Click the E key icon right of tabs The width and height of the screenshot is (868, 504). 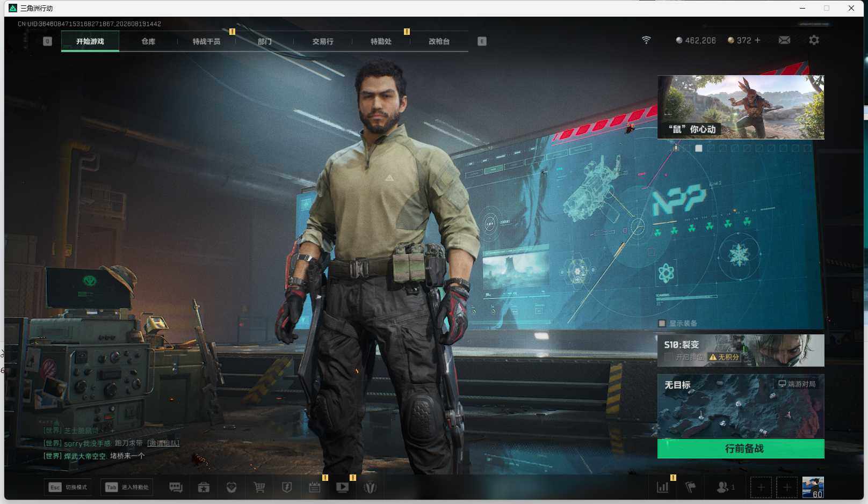point(482,41)
